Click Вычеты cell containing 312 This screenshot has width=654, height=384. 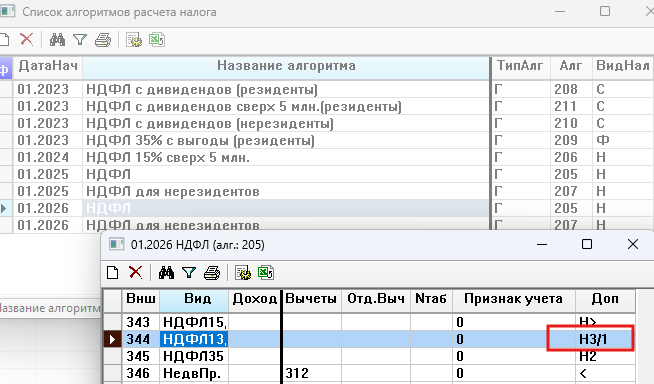click(x=312, y=373)
